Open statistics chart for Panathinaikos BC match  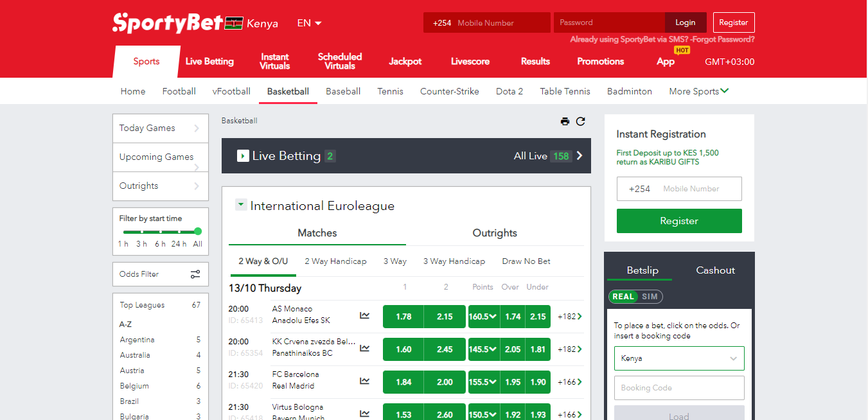click(x=365, y=348)
